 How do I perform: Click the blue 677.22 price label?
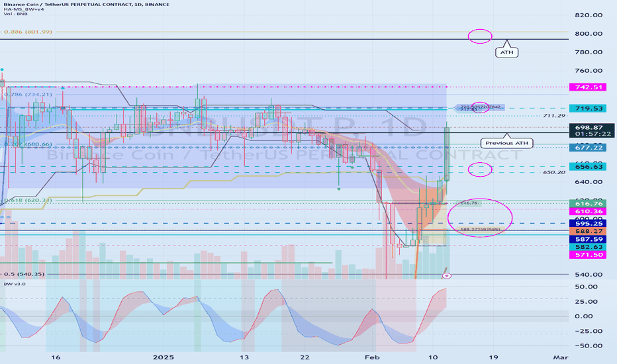(588, 148)
